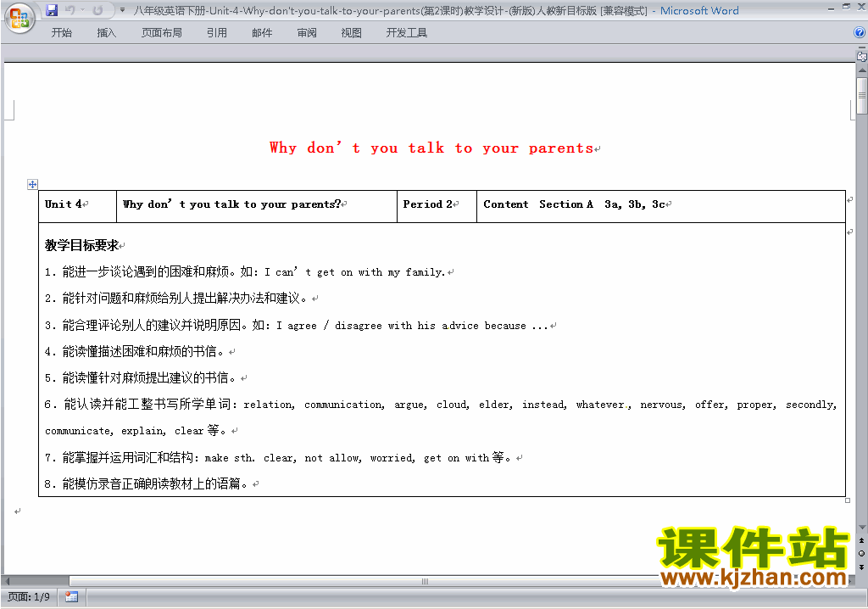Viewport: 868px width, 609px height.
Task: Save the document with the floppy icon
Action: click(x=52, y=10)
